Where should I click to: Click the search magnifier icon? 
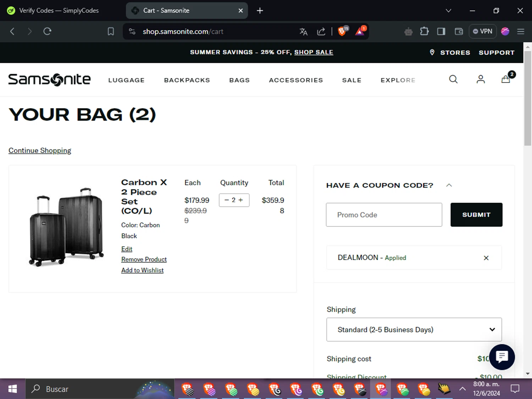coord(453,79)
